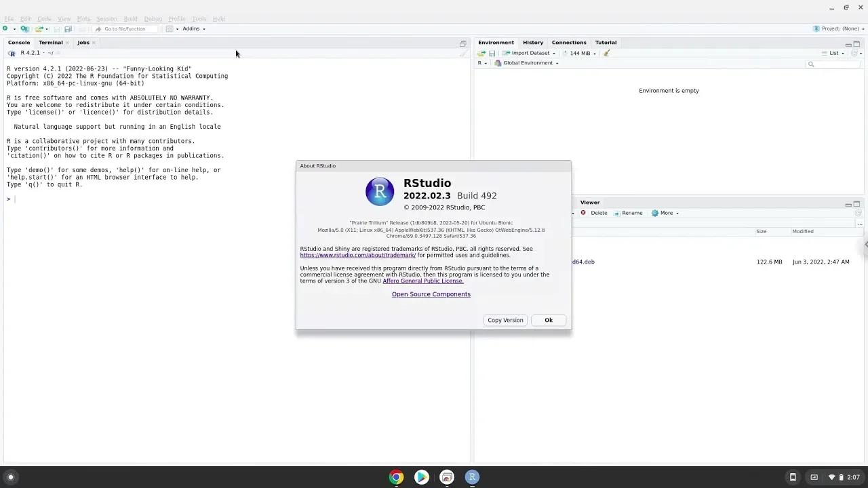The width and height of the screenshot is (868, 488).
Task: Switch to the Terminal tab
Action: tap(50, 42)
